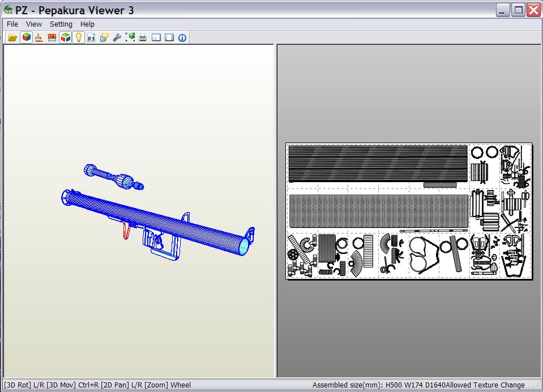Click the paint brush toolbar icon
The image size is (543, 392).
[39, 38]
